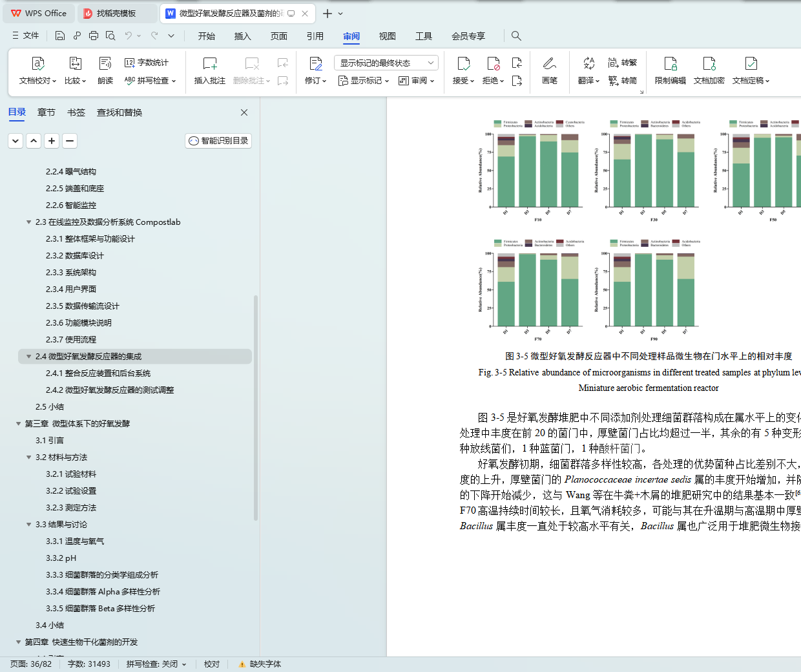801x672 pixels.
Task: Run 拼写检查 spell check
Action: tap(150, 81)
